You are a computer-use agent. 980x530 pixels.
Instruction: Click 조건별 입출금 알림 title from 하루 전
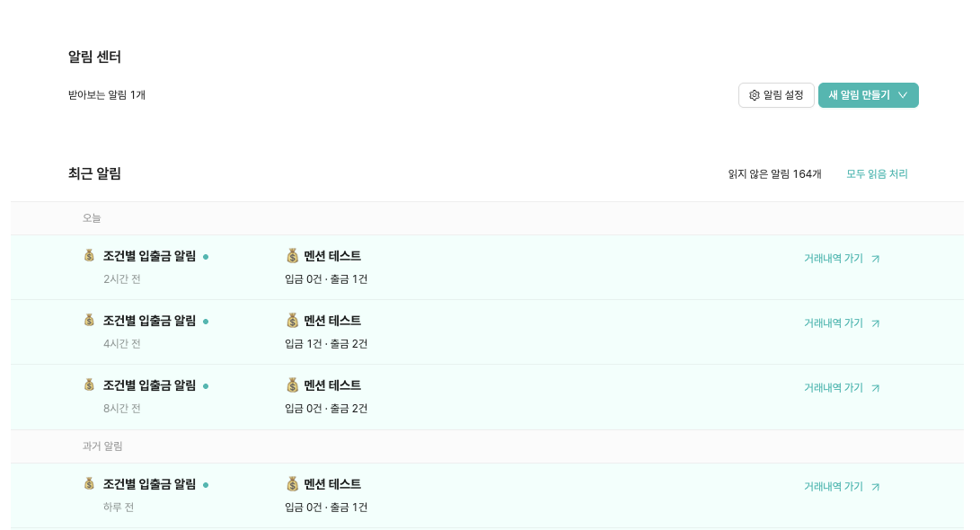click(149, 484)
